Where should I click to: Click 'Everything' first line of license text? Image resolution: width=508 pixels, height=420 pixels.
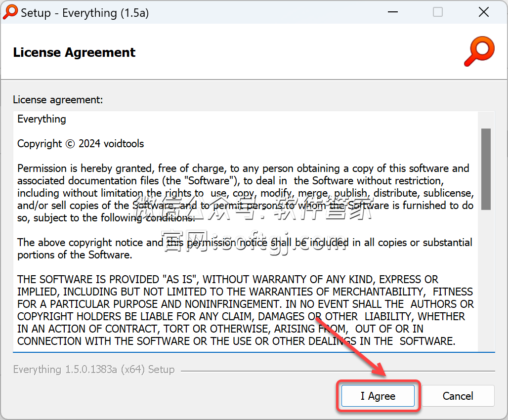pos(42,119)
